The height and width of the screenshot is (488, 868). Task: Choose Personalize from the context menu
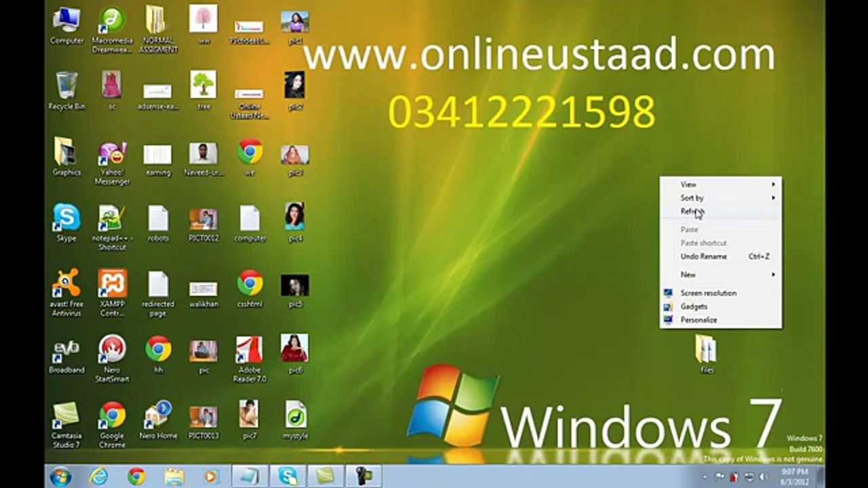tap(720, 320)
